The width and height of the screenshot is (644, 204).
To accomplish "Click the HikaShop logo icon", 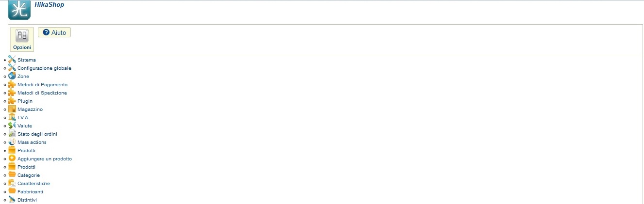I will click(x=19, y=10).
